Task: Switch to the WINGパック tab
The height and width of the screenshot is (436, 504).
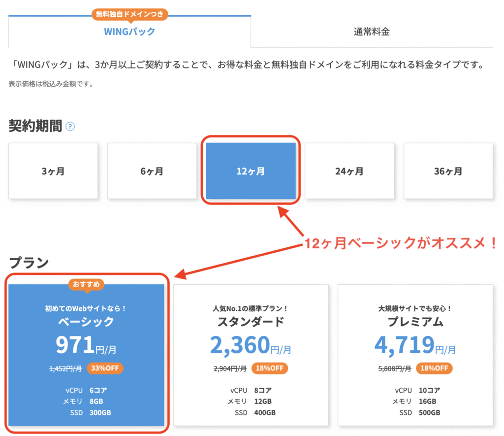Action: (x=129, y=32)
